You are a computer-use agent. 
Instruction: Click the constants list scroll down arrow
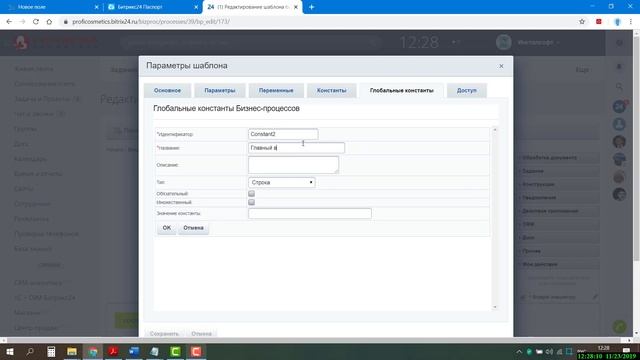[495, 307]
